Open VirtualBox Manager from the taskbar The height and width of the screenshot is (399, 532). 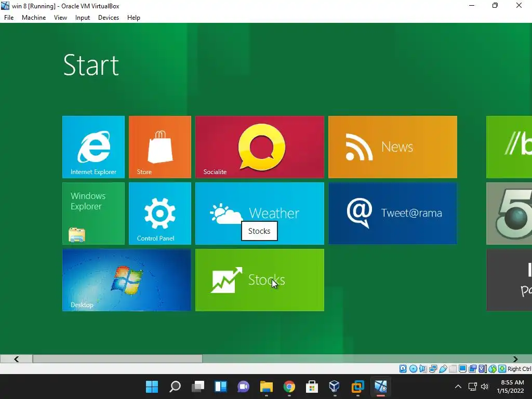335,387
